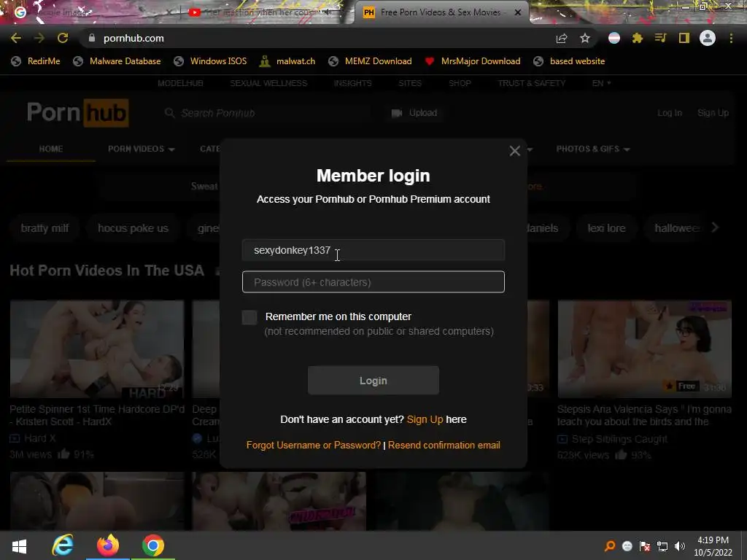The height and width of the screenshot is (560, 747).
Task: Click the Upload camera button
Action: coord(414,113)
